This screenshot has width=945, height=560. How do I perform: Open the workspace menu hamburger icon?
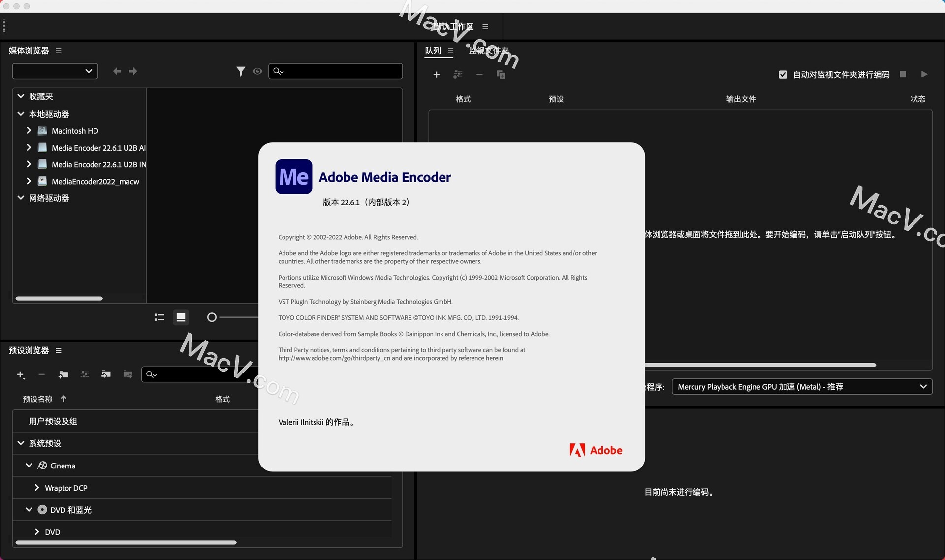point(485,27)
